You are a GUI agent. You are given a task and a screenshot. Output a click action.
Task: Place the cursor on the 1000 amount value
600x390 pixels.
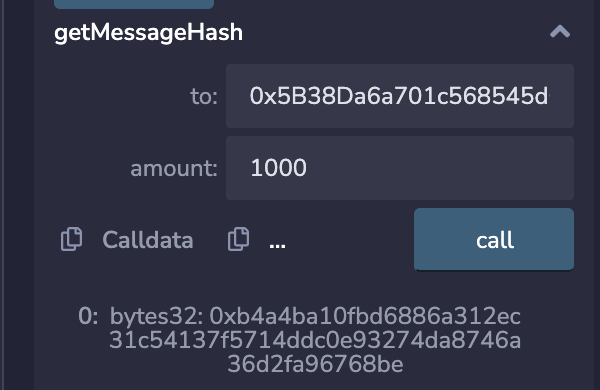[x=278, y=168]
